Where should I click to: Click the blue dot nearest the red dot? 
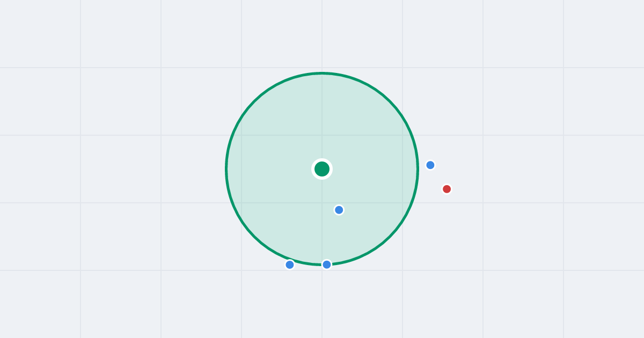[x=430, y=165]
